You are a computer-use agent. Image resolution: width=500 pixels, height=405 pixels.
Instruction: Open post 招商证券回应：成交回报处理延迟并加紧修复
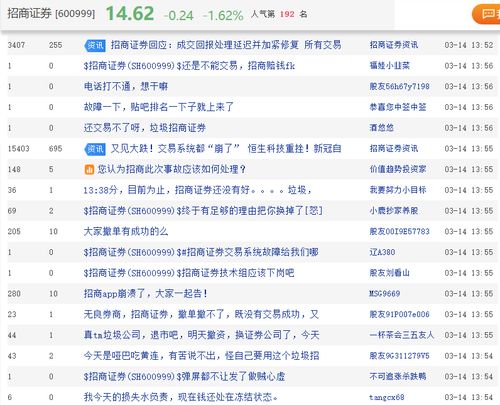pyautogui.click(x=226, y=45)
